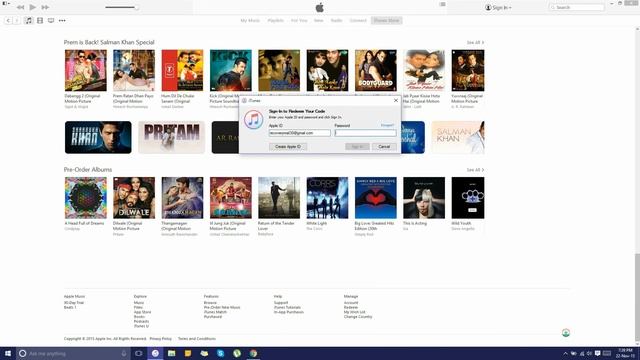Image resolution: width=640 pixels, height=360 pixels.
Task: Open the Windows Start menu
Action: pyautogui.click(x=8, y=353)
